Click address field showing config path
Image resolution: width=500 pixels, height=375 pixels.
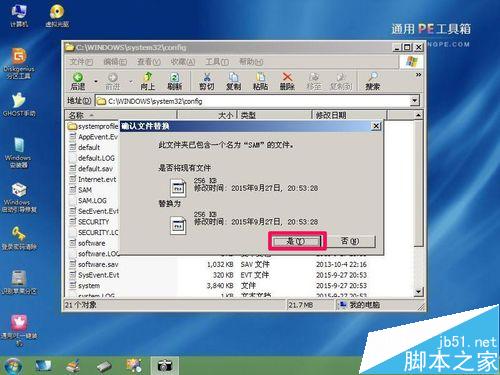252,101
